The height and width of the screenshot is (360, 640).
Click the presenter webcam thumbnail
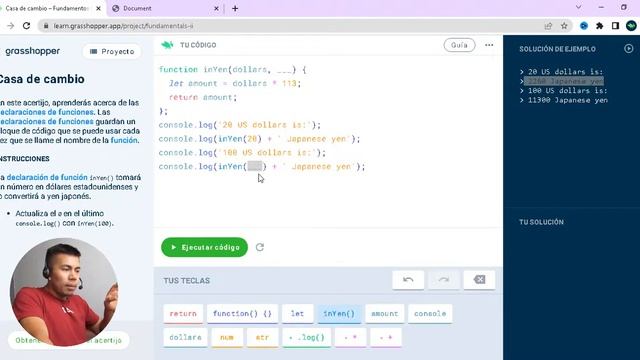point(64,292)
